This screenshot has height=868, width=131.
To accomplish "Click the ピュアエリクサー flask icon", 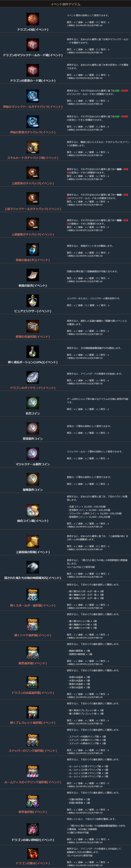I will [33, 301].
